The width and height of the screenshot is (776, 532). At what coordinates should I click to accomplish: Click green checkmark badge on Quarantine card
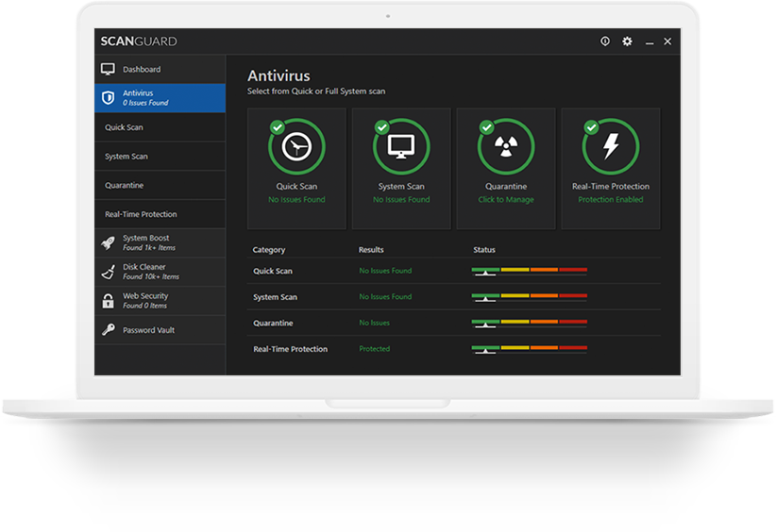(x=487, y=127)
